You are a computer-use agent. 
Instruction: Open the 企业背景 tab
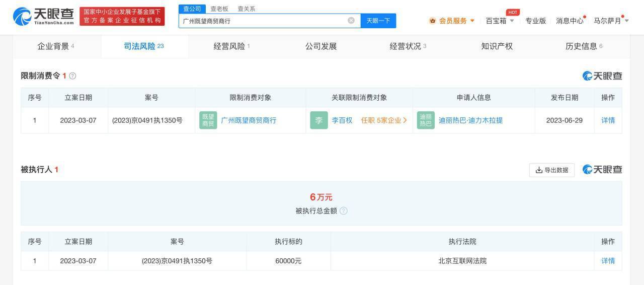(56, 46)
